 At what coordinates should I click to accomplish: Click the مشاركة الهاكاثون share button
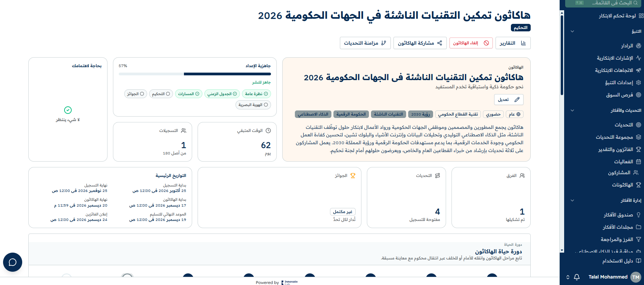[420, 43]
